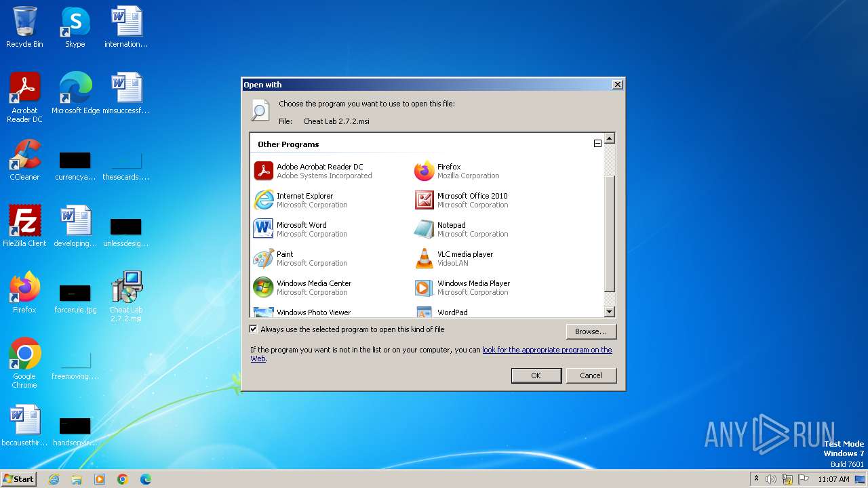Select Internet Explorer in program list

pyautogui.click(x=300, y=200)
